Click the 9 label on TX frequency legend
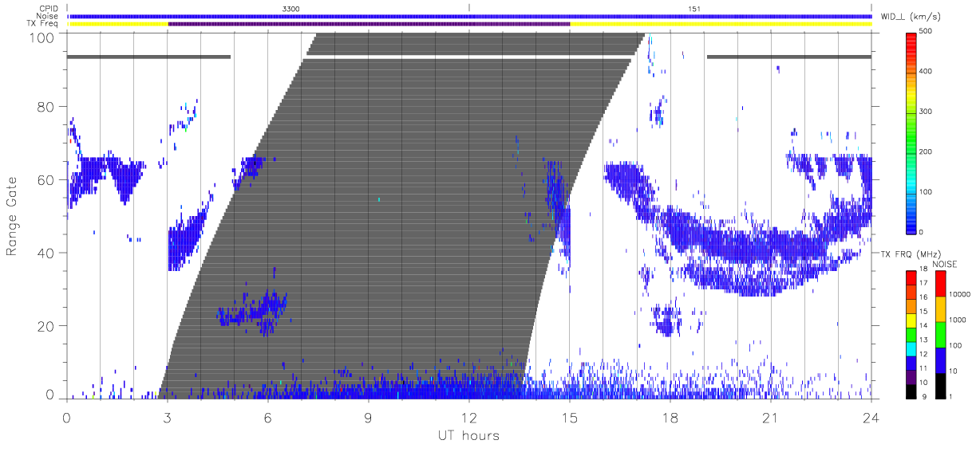The width and height of the screenshot is (980, 452). [923, 397]
